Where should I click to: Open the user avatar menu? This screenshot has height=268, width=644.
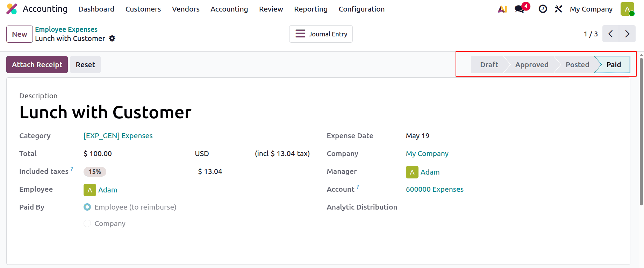pyautogui.click(x=627, y=9)
